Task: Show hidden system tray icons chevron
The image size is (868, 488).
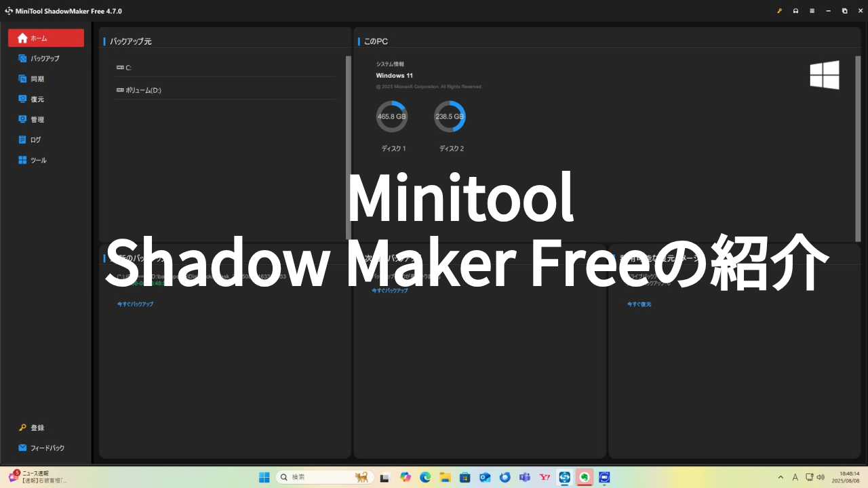Action: click(780, 477)
